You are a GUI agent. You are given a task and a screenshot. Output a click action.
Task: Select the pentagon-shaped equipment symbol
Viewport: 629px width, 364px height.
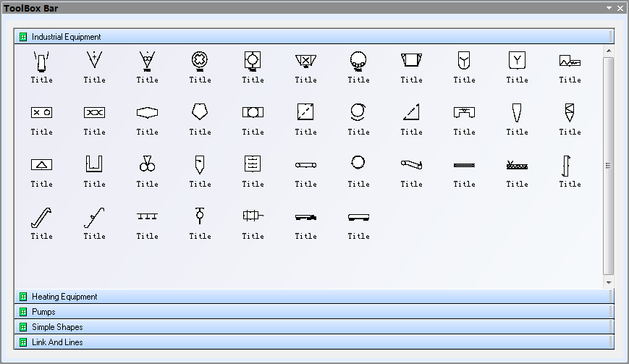point(200,111)
